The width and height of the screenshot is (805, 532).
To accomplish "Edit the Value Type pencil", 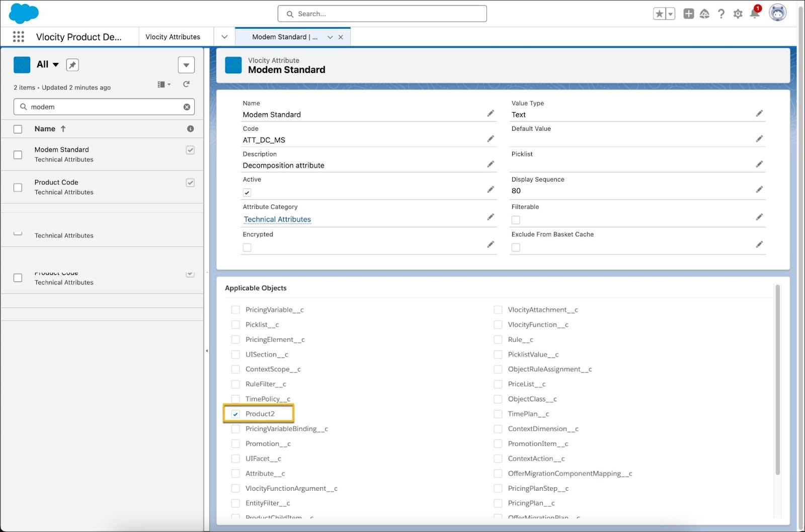I will tap(759, 114).
